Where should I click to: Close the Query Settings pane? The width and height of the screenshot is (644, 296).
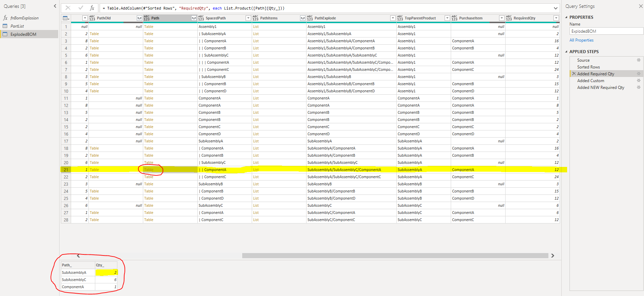pos(641,6)
